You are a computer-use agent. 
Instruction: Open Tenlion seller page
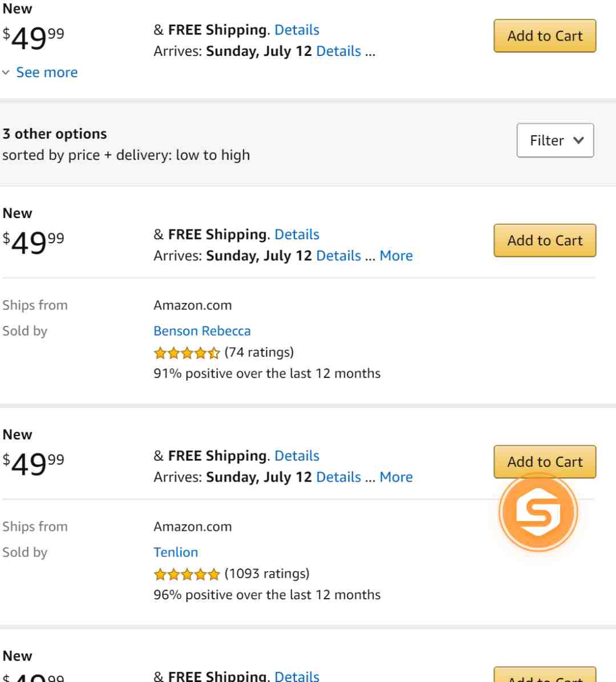pyautogui.click(x=176, y=552)
